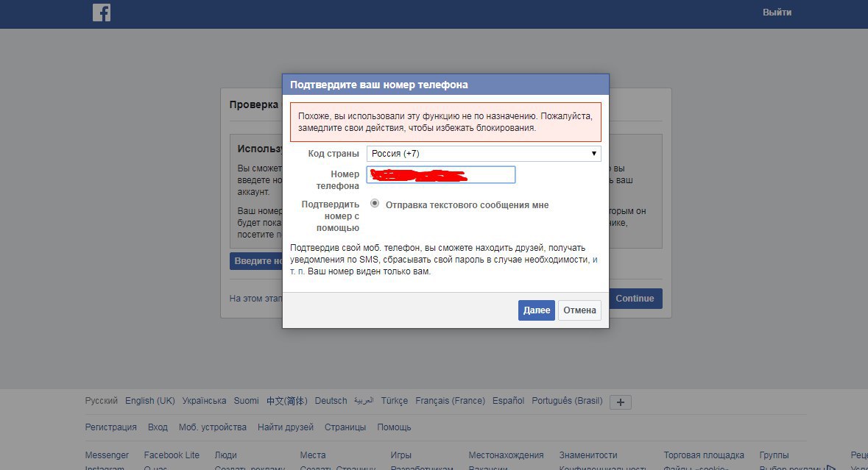Open the Facebook Lite footer link
This screenshot has width=868, height=470.
click(172, 455)
